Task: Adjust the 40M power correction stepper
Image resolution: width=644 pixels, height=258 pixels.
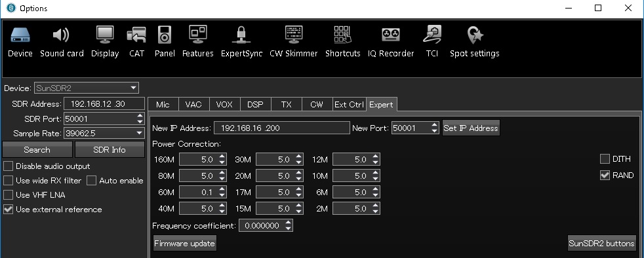Action: tap(222, 208)
